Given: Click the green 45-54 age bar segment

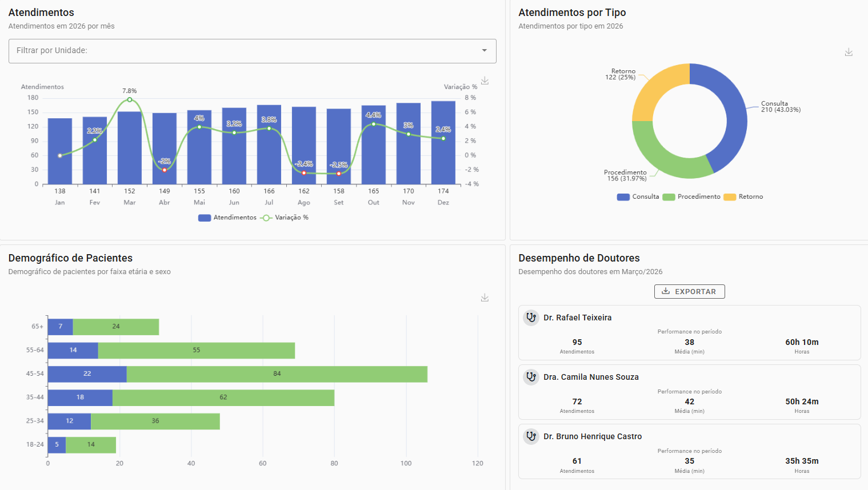Looking at the screenshot, I should coord(277,374).
